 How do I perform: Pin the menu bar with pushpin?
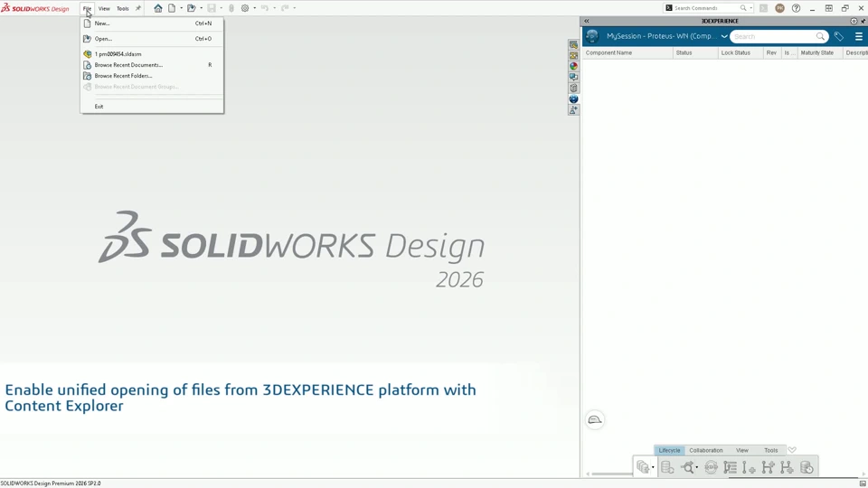pos(137,8)
